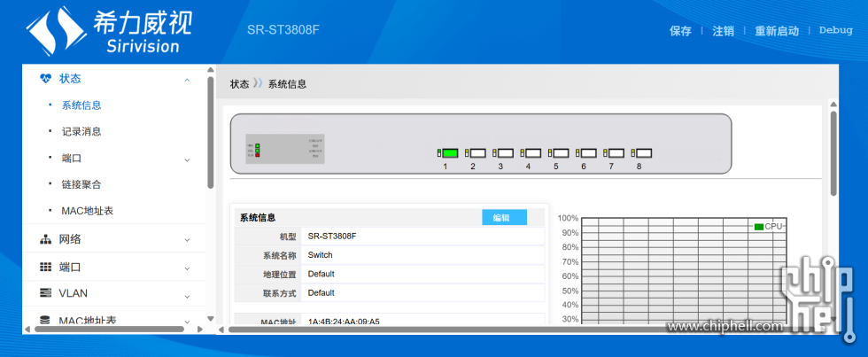Select MAC地址表 under 状态
This screenshot has height=357, width=868.
(87, 212)
